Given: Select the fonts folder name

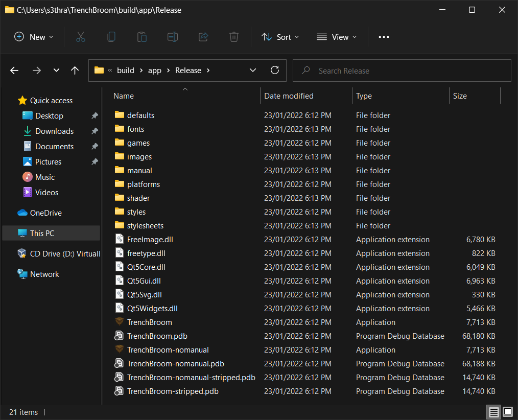Looking at the screenshot, I should tap(135, 129).
